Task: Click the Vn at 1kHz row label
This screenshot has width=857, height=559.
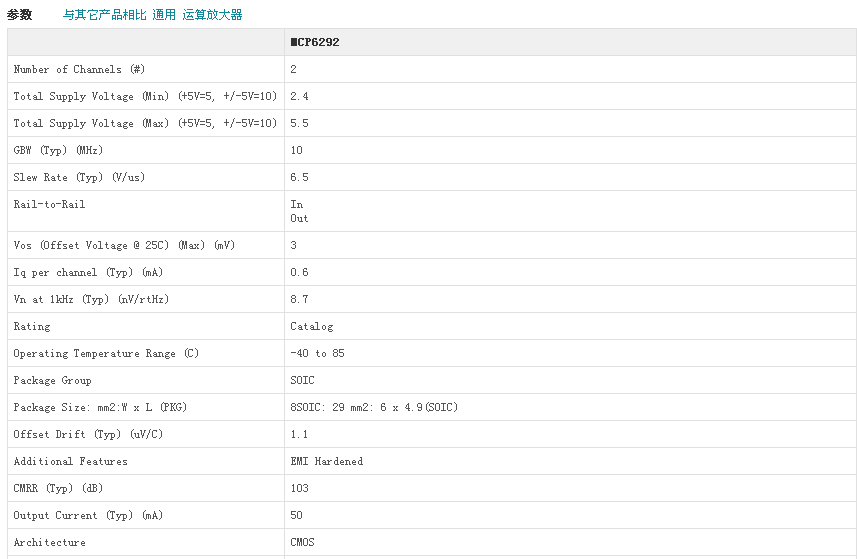Action: click(x=91, y=300)
